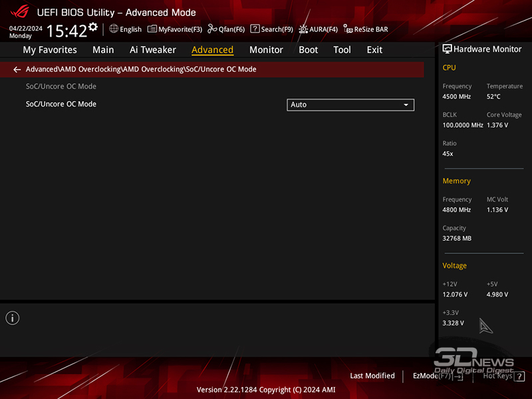The height and width of the screenshot is (399, 532).
Task: Click memory capacity value 32768 MB
Action: click(x=457, y=239)
